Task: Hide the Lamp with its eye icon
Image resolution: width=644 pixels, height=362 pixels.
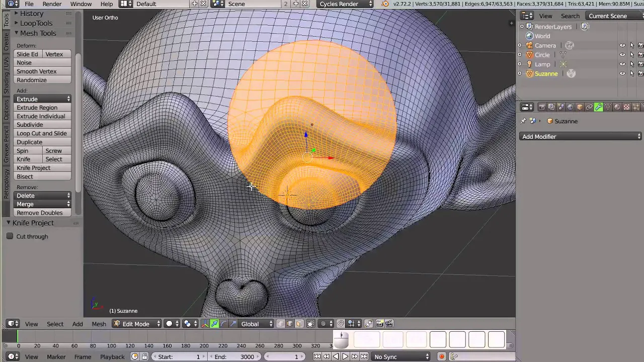Action: (622, 64)
